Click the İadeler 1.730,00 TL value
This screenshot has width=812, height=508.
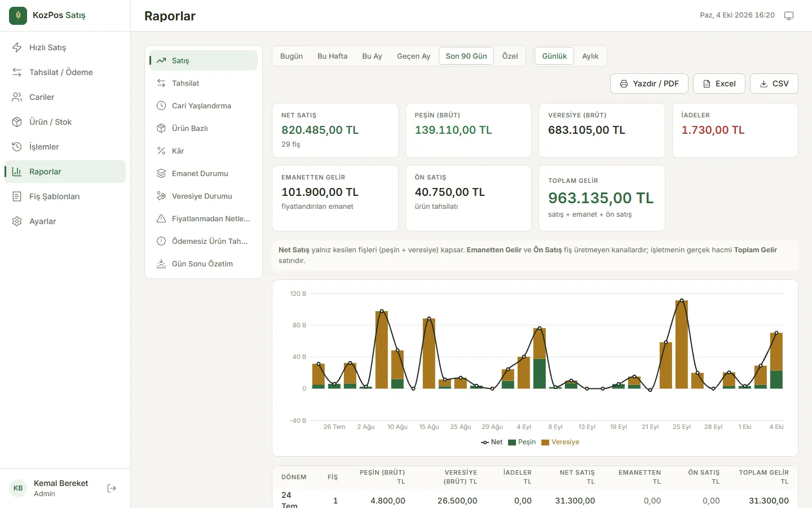click(713, 130)
